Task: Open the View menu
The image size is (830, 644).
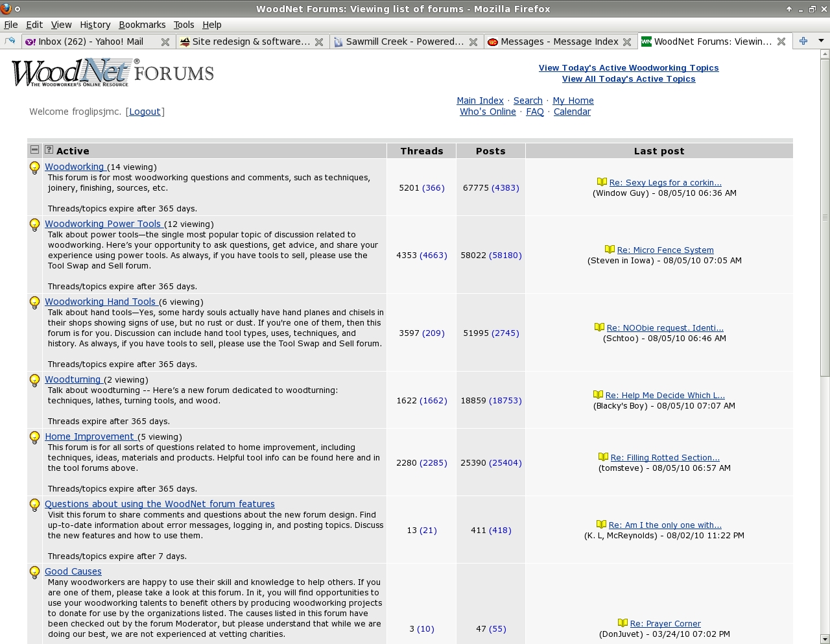Action: pyautogui.click(x=61, y=25)
